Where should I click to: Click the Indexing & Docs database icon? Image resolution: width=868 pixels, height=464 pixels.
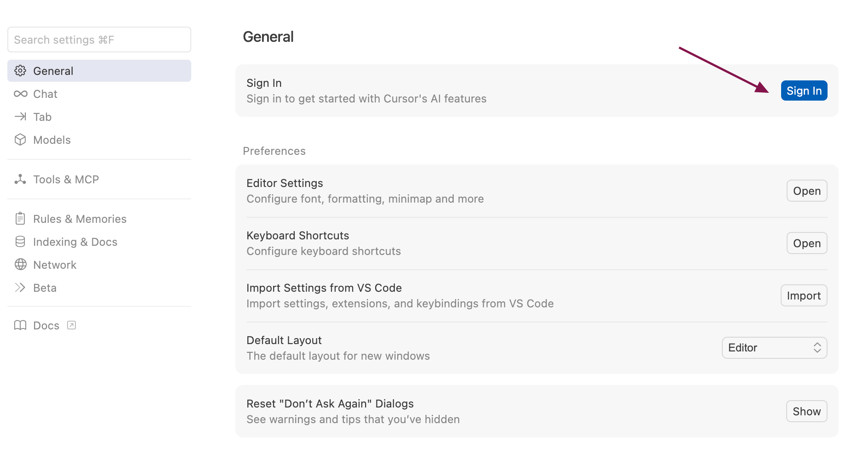click(x=20, y=242)
